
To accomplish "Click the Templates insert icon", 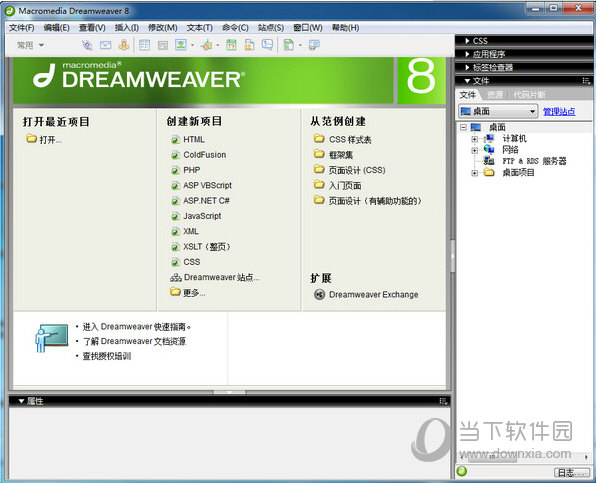I will click(289, 45).
